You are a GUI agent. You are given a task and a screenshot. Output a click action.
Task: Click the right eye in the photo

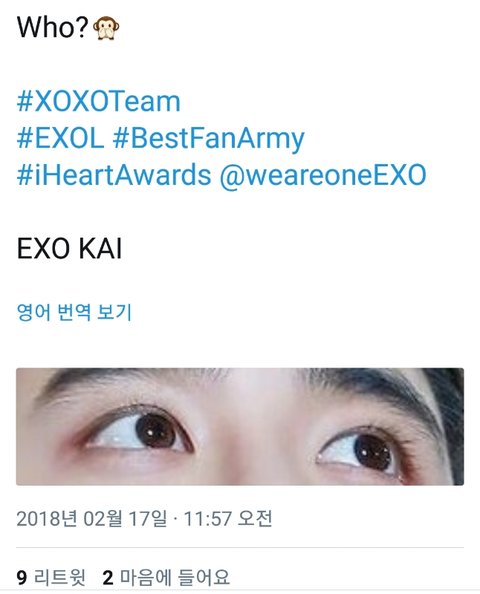pyautogui.click(x=362, y=451)
